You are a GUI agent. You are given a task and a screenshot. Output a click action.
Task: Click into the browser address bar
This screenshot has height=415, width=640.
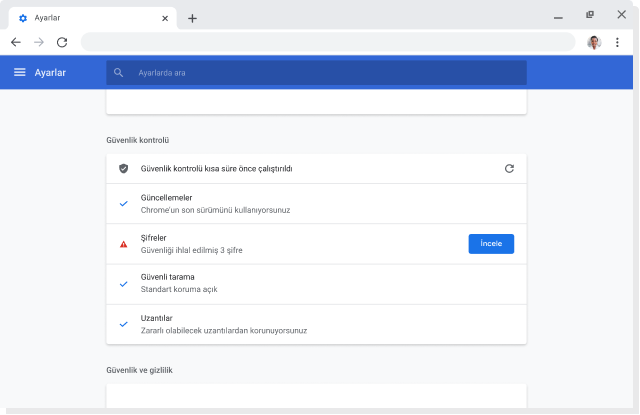[328, 42]
